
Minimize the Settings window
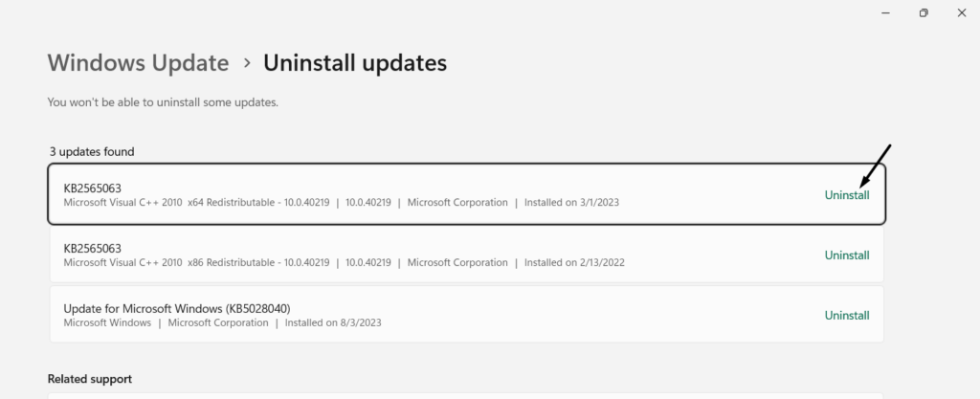click(879, 12)
